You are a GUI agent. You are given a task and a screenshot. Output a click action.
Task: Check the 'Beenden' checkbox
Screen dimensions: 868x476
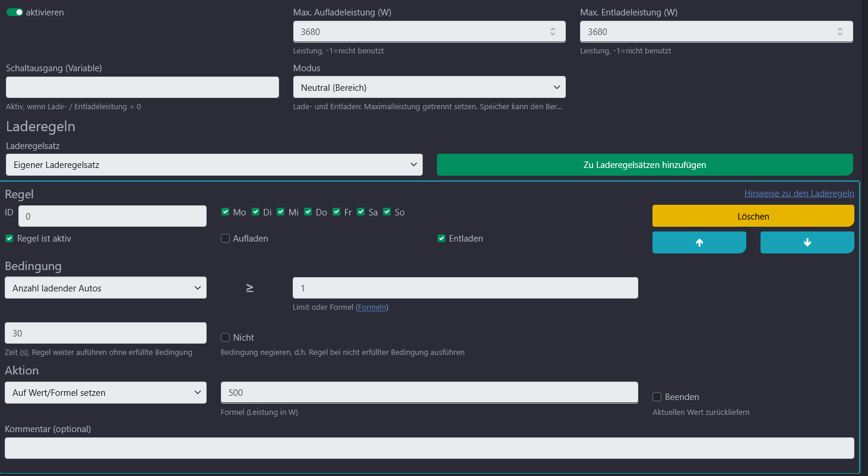(657, 397)
